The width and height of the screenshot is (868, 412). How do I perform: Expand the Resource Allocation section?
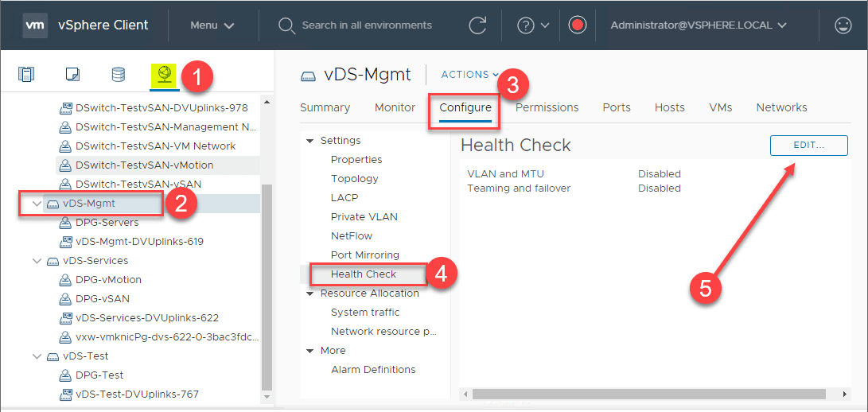(310, 293)
